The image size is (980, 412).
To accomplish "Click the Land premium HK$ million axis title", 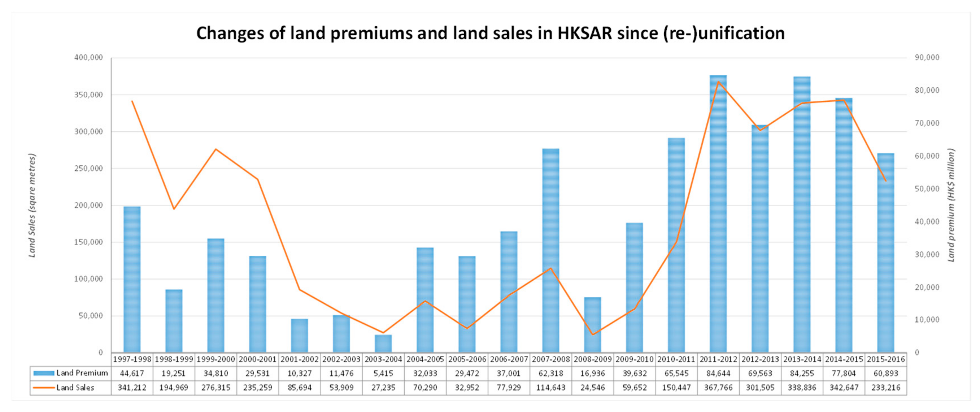I will tap(951, 206).
